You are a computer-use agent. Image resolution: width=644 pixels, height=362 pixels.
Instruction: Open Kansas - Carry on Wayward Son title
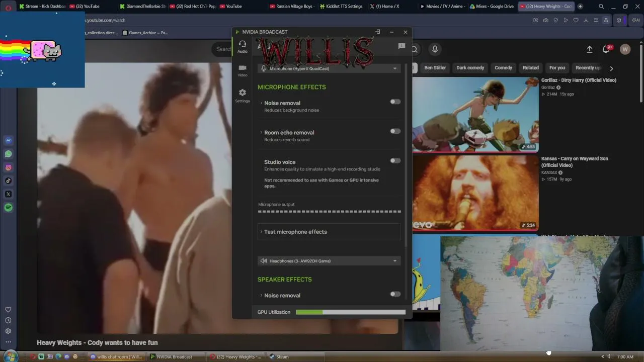tap(575, 162)
